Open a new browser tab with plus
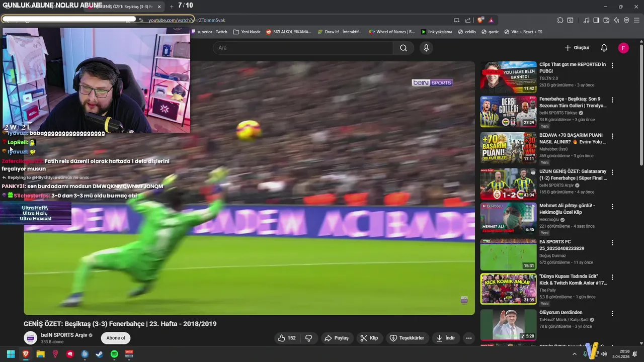The image size is (644, 362). point(172,7)
